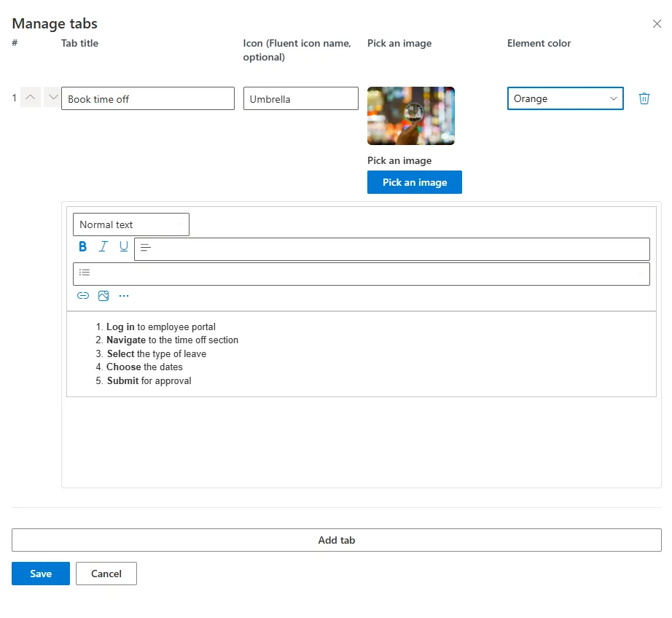Edit the Book time off title field

(x=147, y=97)
